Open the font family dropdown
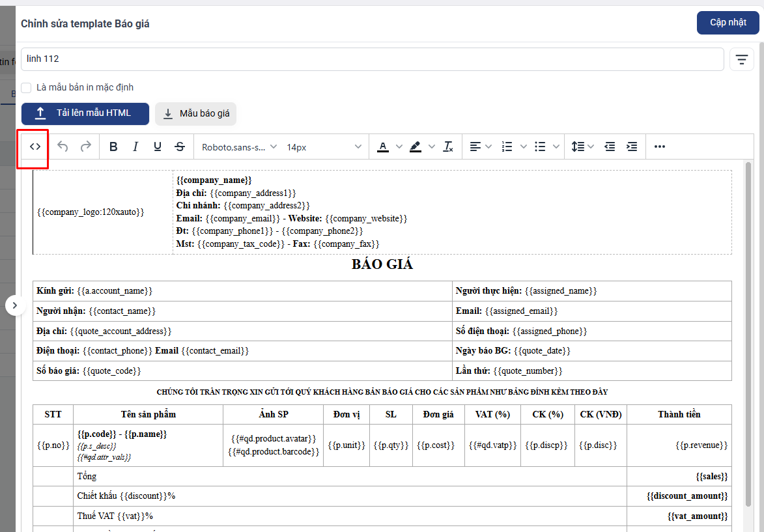Screen dimensions: 764x532 point(239,147)
